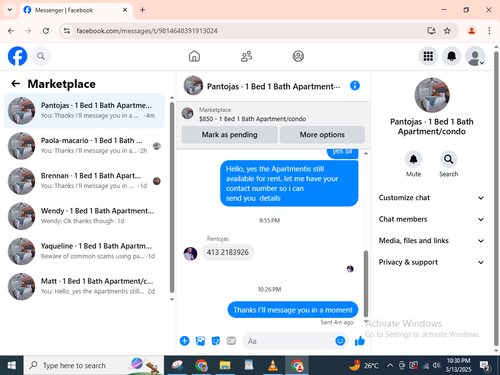500x375 pixels.
Task: Click install app icon in address bar
Action: pos(431,31)
